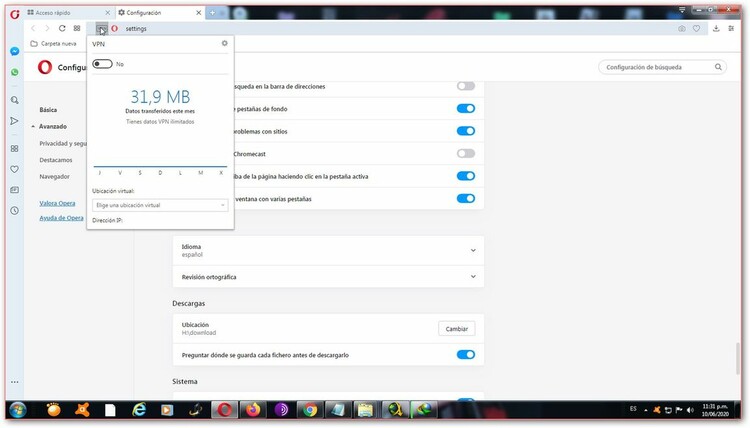This screenshot has height=428, width=750.
Task: Click the settings page vertical scrollbar thumb
Action: pyautogui.click(x=739, y=359)
